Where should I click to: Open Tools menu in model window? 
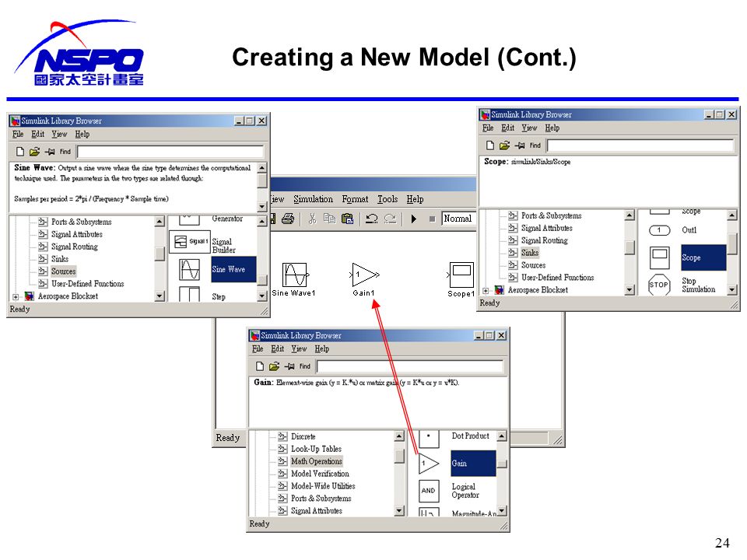coord(388,199)
